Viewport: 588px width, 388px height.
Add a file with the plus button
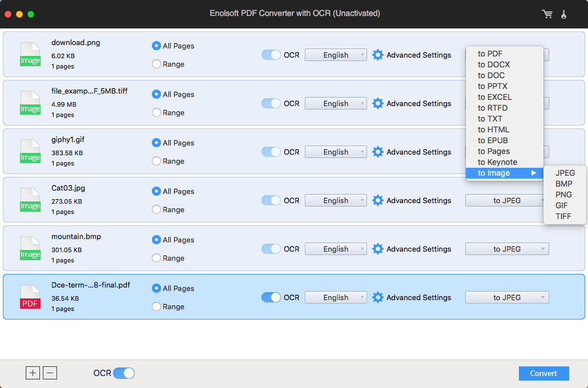tap(33, 373)
